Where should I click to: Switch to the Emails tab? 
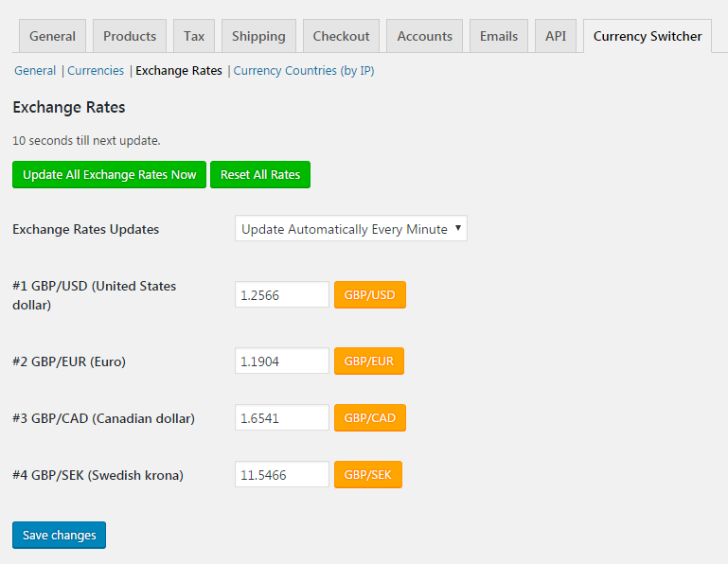[x=499, y=36]
